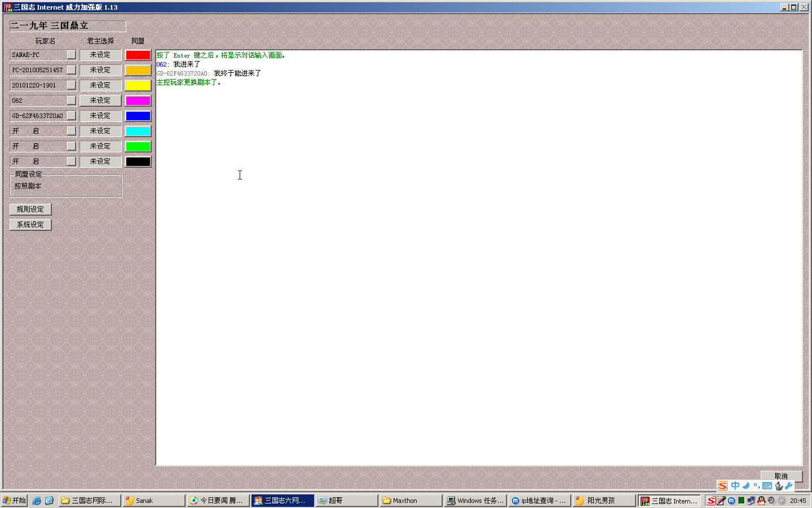Open 系统设定 system settings
812x508 pixels.
coord(30,225)
